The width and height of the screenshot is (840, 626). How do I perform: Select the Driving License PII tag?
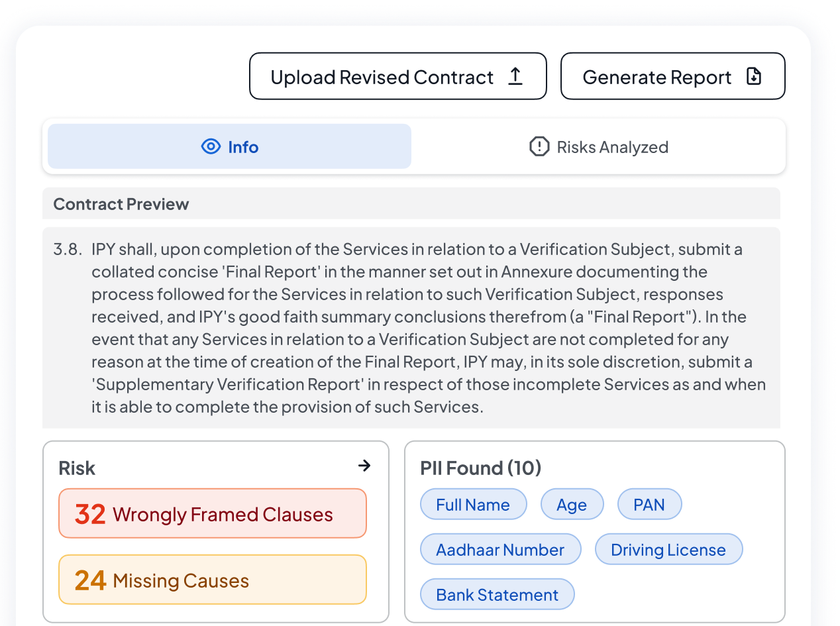pyautogui.click(x=669, y=549)
